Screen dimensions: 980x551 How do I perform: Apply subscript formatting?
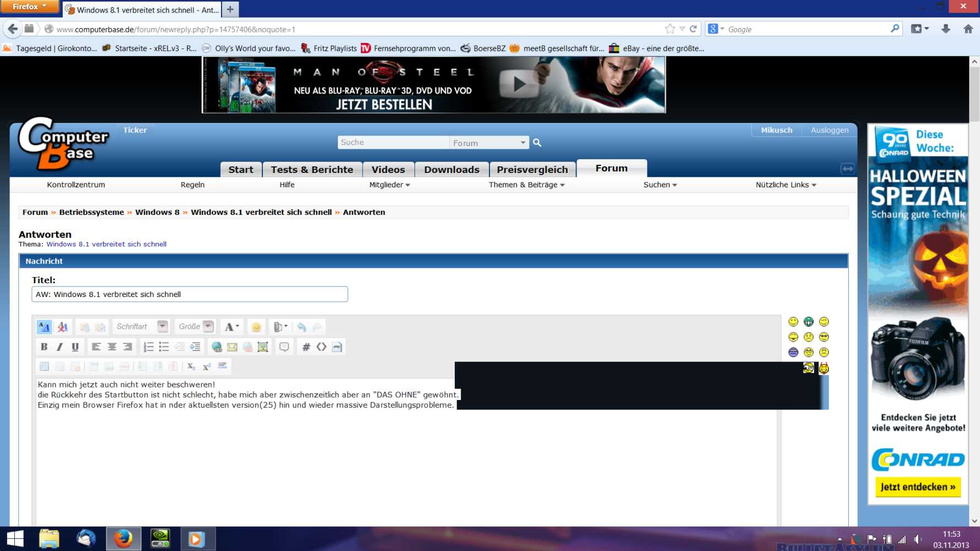click(x=191, y=366)
